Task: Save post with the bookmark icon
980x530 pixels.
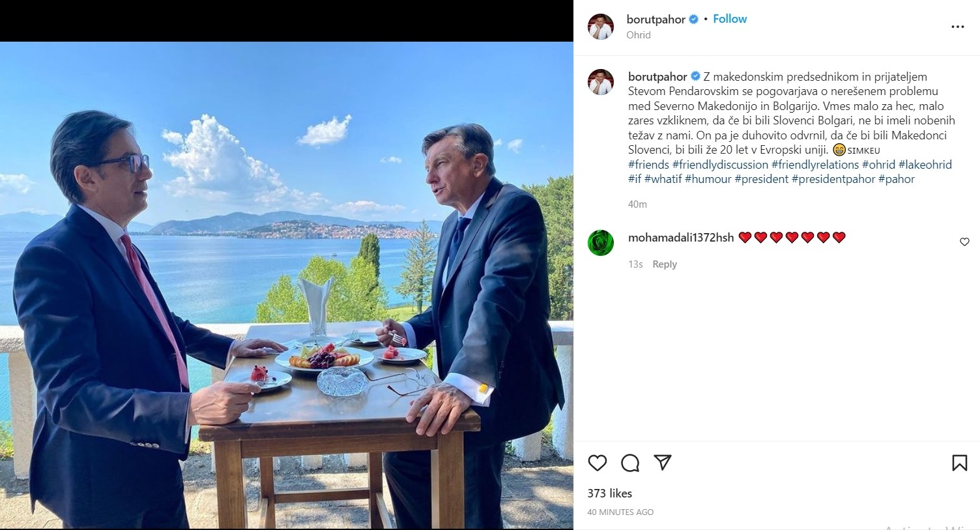Action: pos(959,463)
